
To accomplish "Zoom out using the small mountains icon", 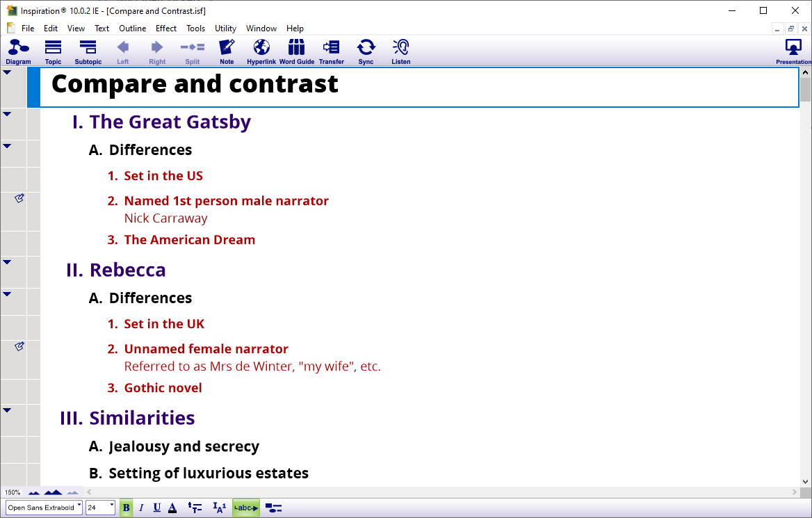I will coord(33,492).
